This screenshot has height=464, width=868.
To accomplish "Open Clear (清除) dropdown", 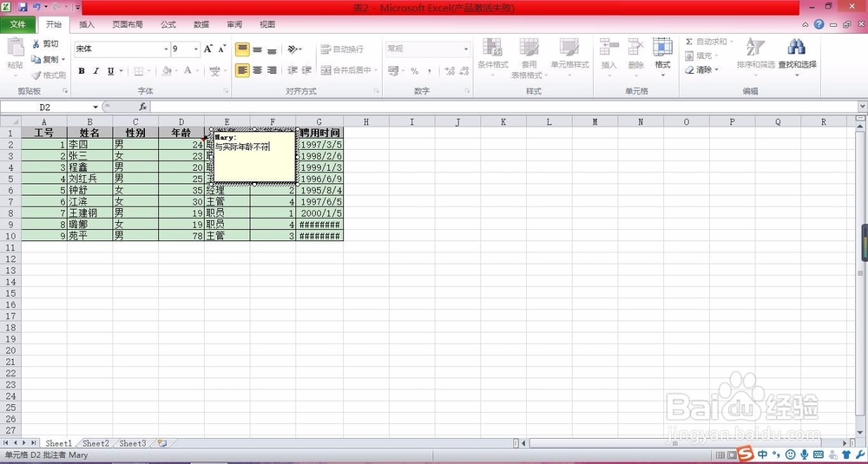I will pyautogui.click(x=700, y=69).
